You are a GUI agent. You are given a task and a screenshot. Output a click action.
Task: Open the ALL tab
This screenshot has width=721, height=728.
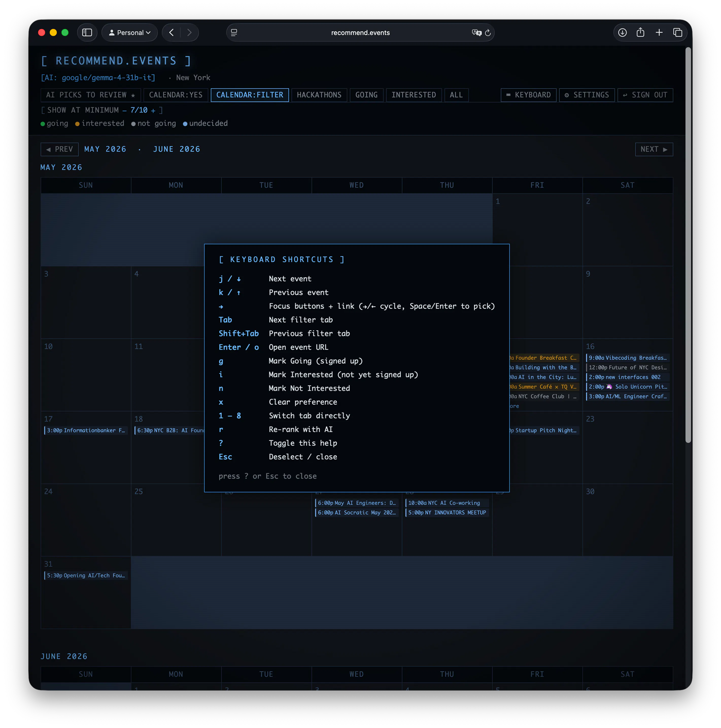coord(456,95)
